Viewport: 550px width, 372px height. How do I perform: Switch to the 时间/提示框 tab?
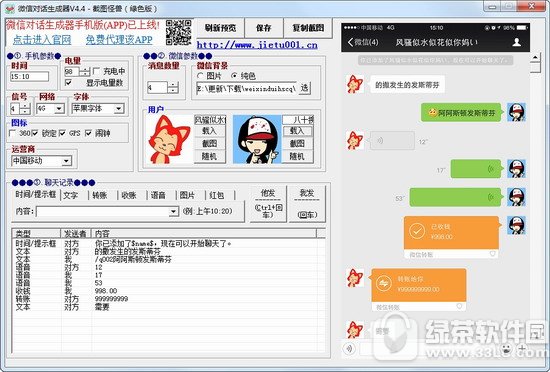(36, 195)
